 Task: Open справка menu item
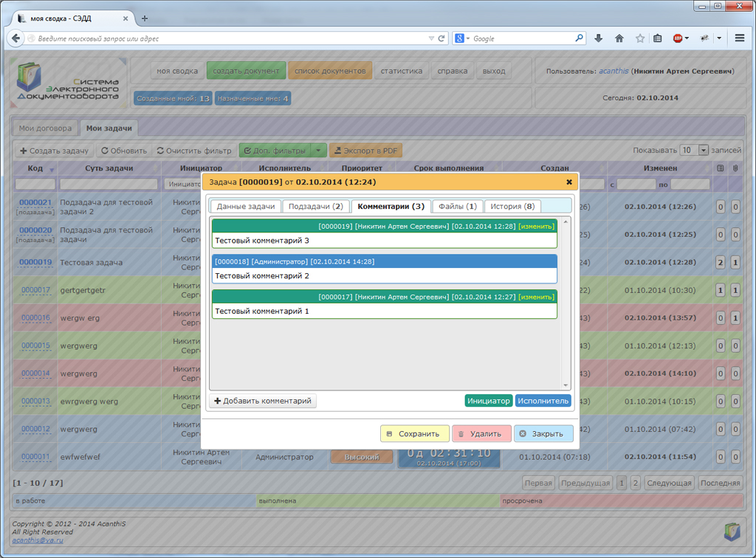coord(453,71)
